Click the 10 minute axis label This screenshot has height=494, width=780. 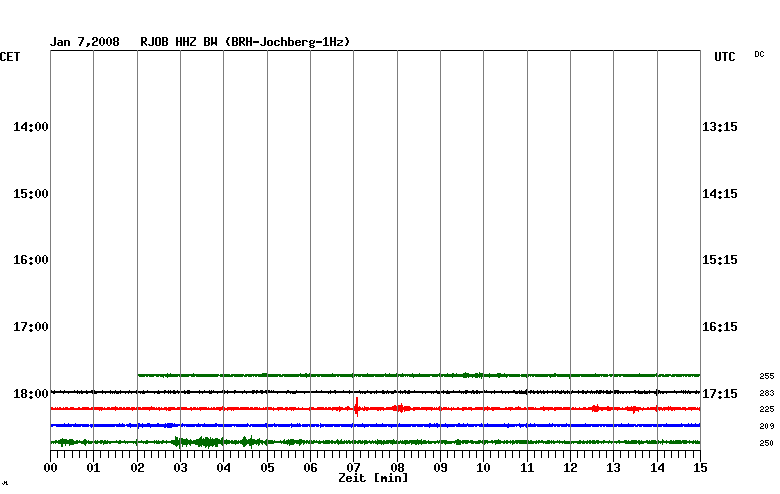pos(484,468)
